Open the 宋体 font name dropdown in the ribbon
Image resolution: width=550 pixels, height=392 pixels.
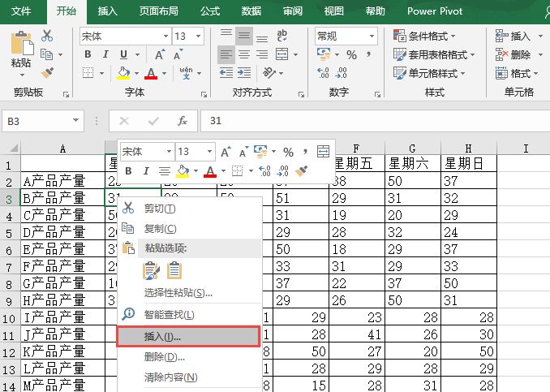coord(165,36)
